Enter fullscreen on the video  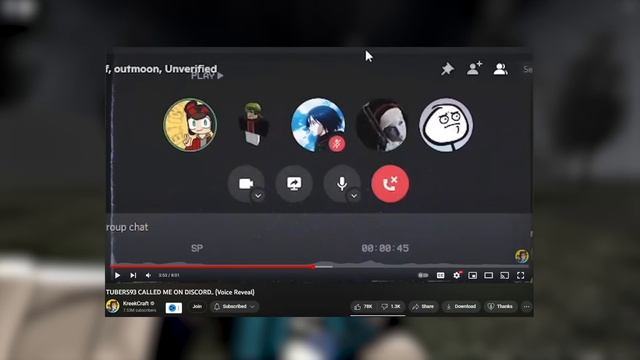point(520,276)
